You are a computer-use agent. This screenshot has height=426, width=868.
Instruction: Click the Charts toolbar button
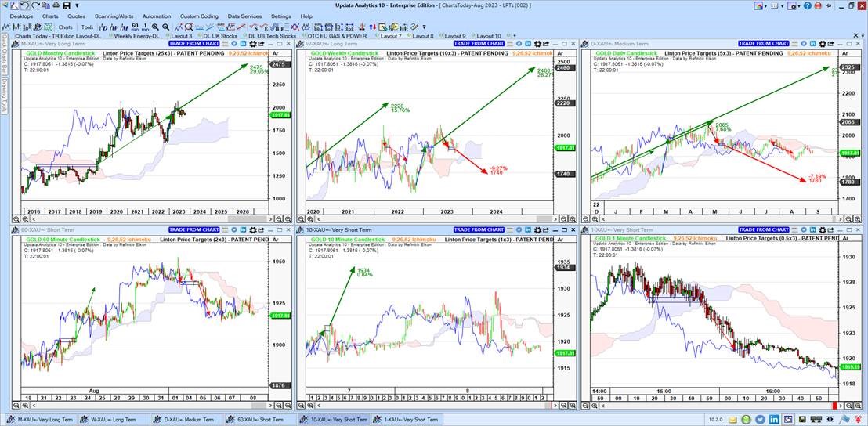65,27
